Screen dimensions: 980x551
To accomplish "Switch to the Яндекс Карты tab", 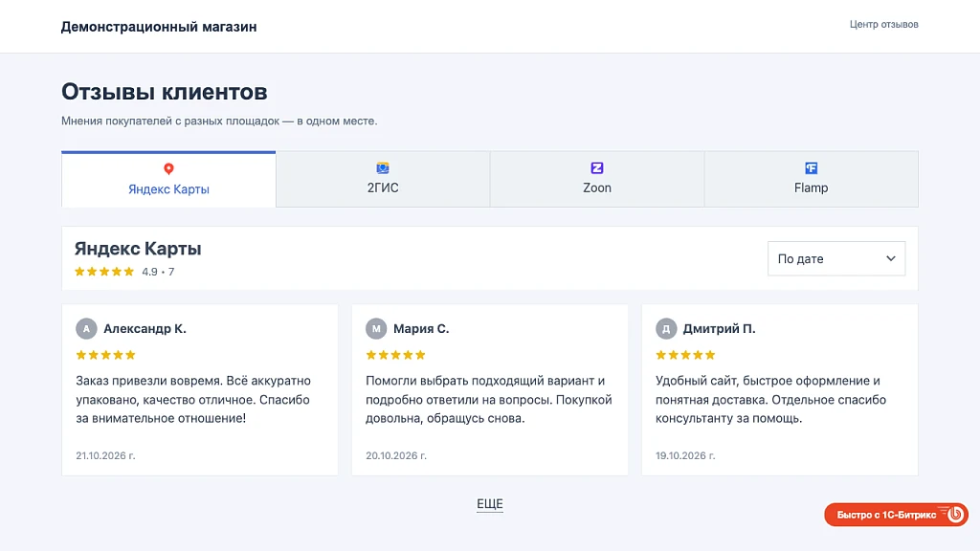I will 168,179.
